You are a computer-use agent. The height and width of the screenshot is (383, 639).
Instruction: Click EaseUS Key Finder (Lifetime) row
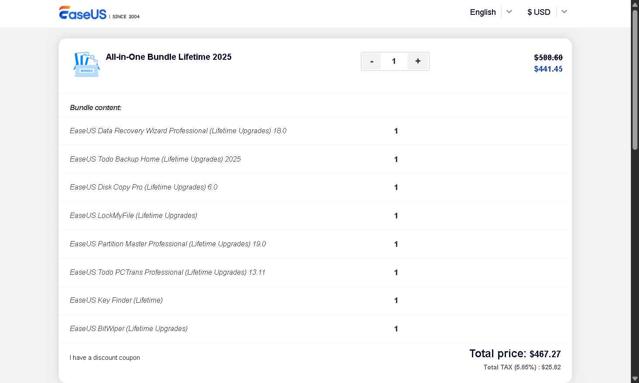coord(315,300)
